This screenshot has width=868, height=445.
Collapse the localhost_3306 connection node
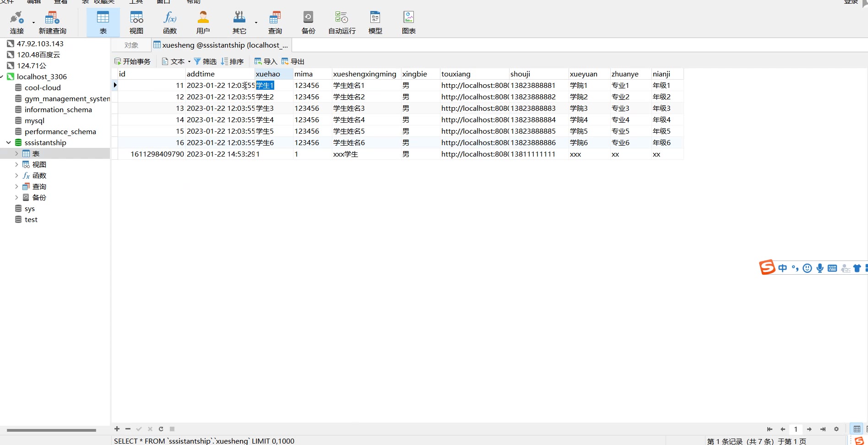2,77
